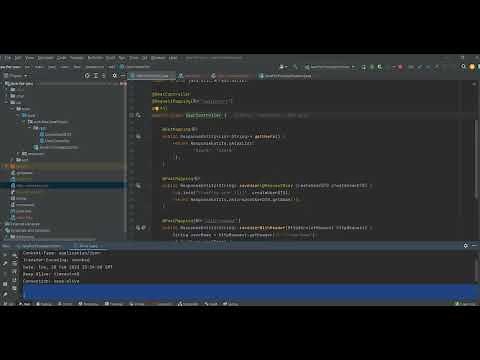
Task: Select the console tab in Run panel
Action: [87, 246]
